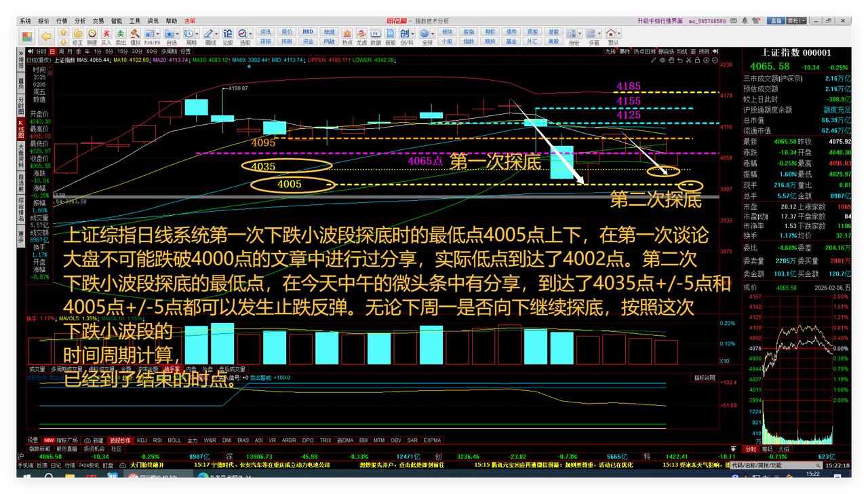
Task: Toggle the 日 daily period button
Action: coord(52,52)
